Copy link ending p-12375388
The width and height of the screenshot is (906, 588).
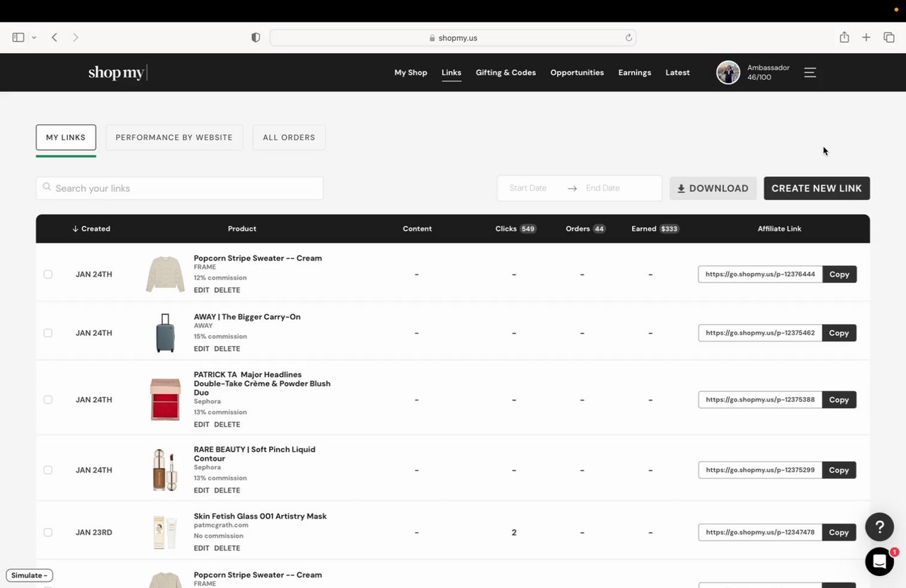click(x=839, y=400)
